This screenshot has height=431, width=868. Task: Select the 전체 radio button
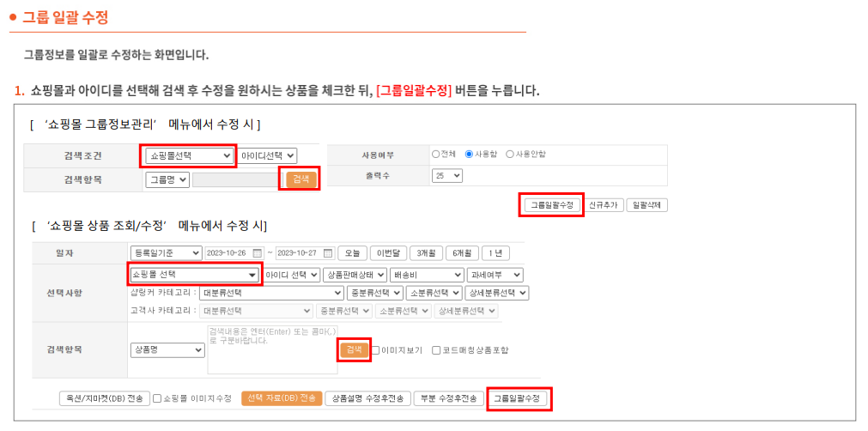[x=435, y=155]
